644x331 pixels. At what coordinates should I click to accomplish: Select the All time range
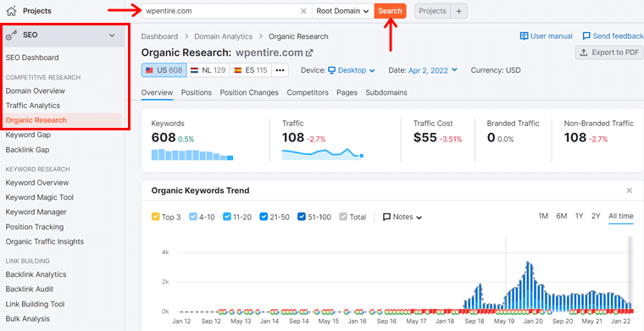pos(621,216)
